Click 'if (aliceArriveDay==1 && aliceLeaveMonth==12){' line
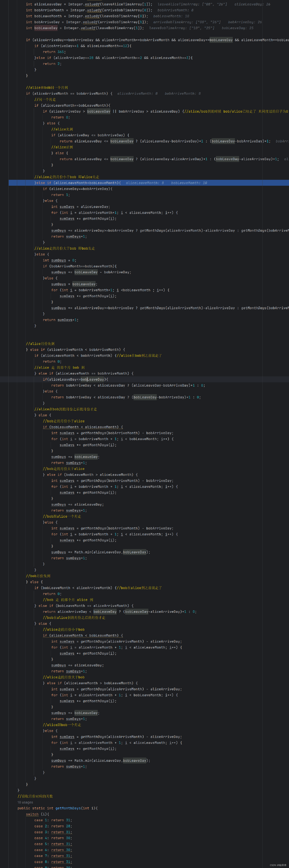Viewport: 289px width, 868px height. tap(83, 46)
